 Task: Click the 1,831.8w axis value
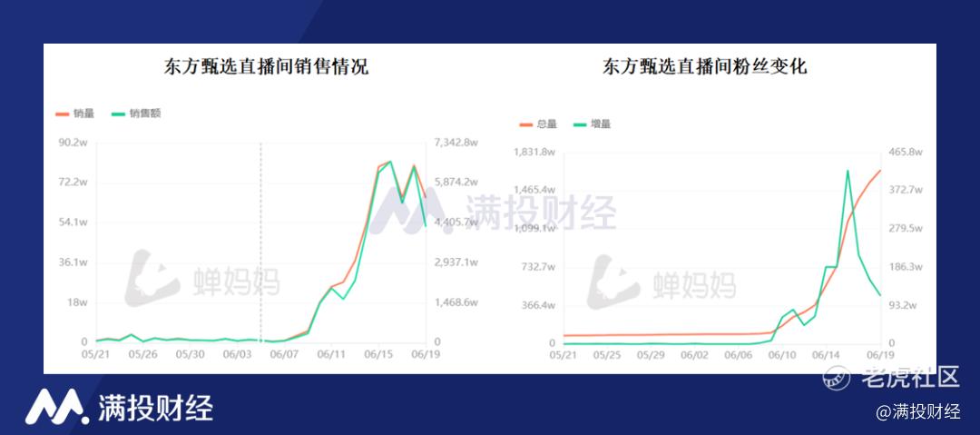pyautogui.click(x=534, y=152)
